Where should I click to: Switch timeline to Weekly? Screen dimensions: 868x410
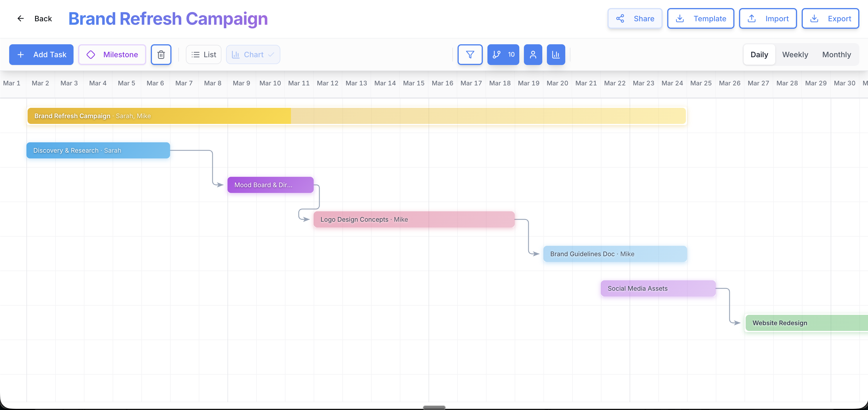795,55
